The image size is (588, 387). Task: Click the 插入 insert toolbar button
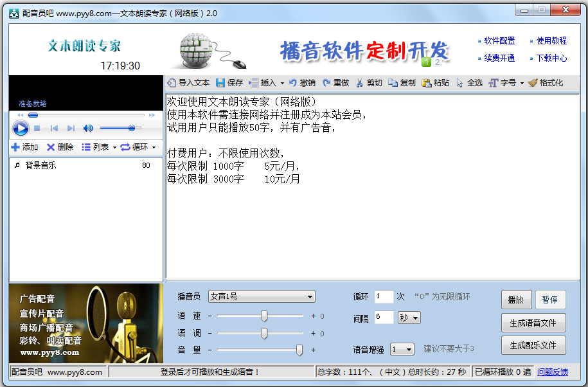point(263,83)
